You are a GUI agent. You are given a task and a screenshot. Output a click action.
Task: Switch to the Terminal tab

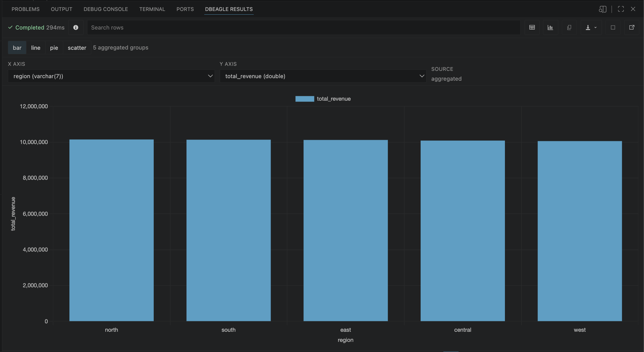point(152,9)
